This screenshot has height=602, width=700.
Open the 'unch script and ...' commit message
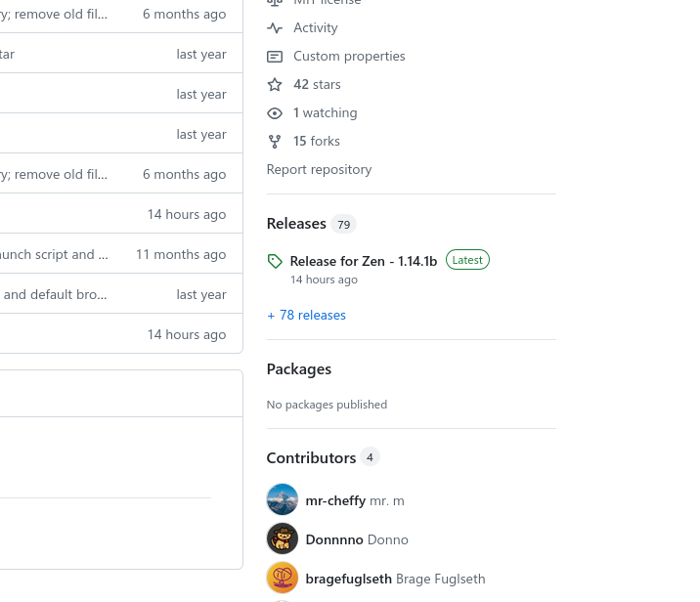(54, 254)
